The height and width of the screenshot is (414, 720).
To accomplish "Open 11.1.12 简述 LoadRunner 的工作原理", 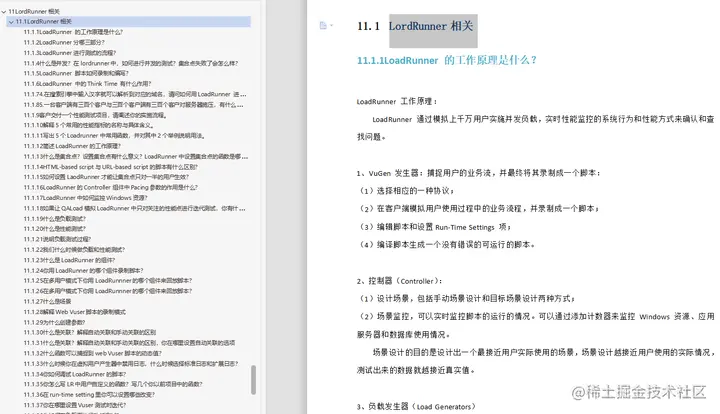I will (72, 146).
